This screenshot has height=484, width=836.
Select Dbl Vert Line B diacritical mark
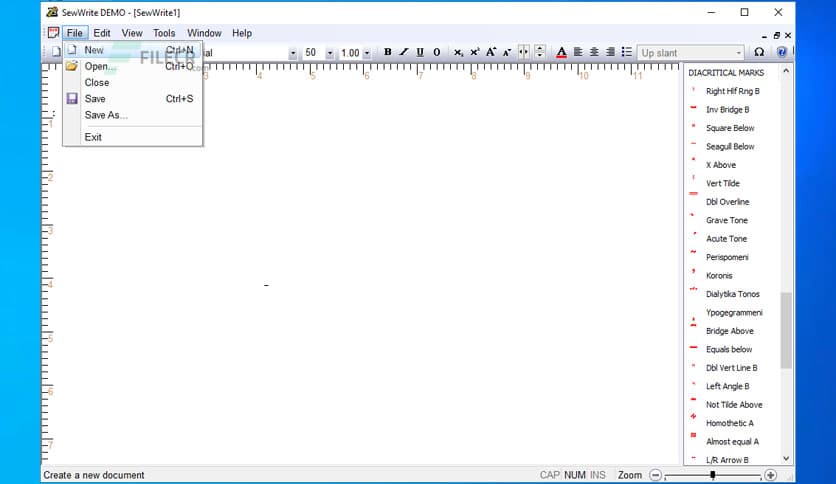[732, 368]
